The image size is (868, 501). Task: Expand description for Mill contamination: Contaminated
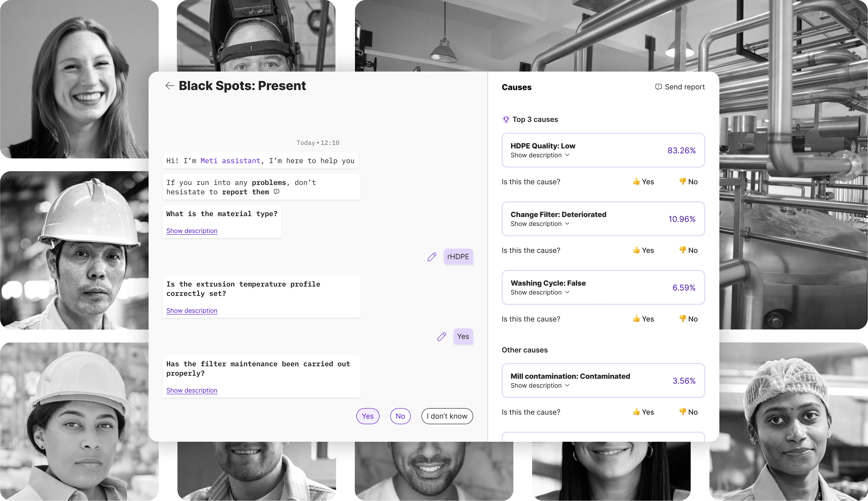(x=540, y=385)
